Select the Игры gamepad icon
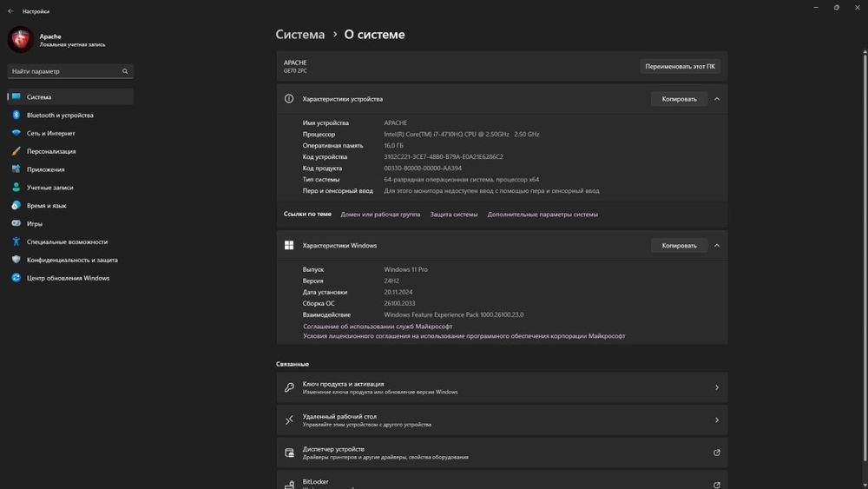The height and width of the screenshot is (489, 868). [16, 223]
